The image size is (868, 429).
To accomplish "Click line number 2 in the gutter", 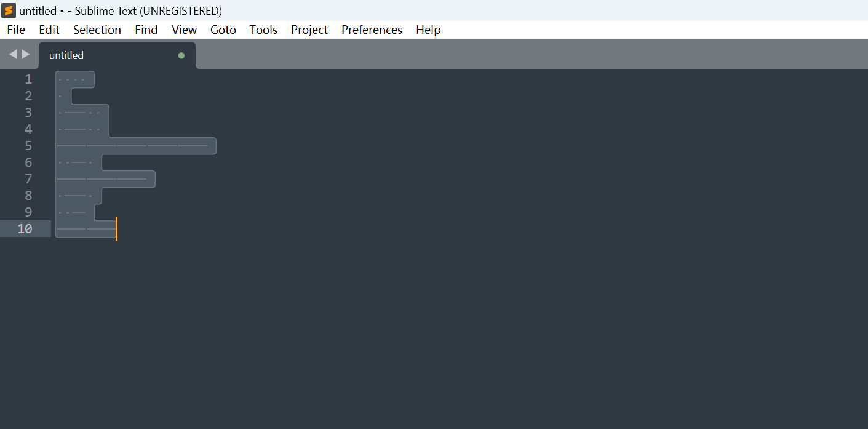I will [28, 96].
